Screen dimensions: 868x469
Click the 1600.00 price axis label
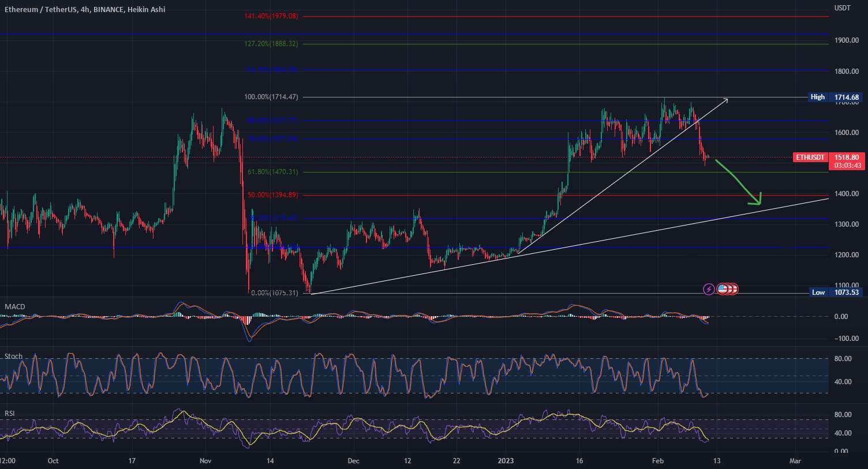pyautogui.click(x=846, y=133)
